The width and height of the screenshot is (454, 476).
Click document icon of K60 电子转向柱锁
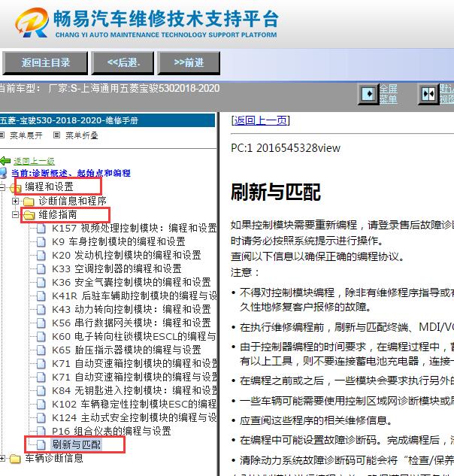[x=41, y=337]
